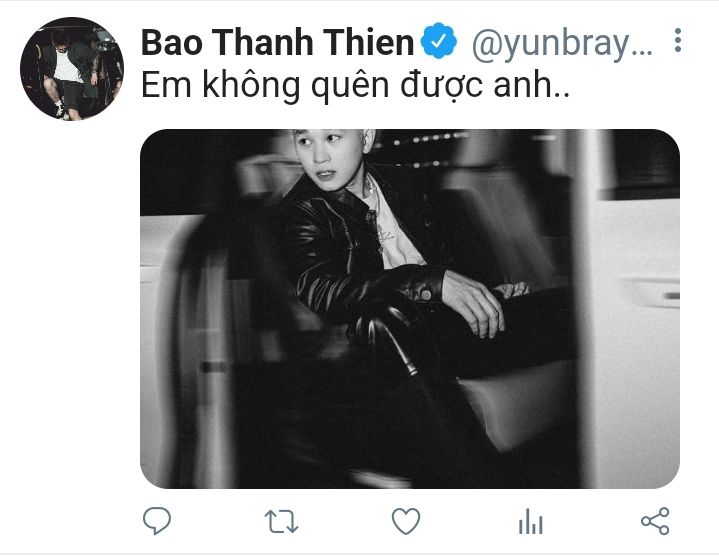Open the @yunbray handle link
Image resolution: width=719 pixels, height=557 pixels.
point(562,44)
